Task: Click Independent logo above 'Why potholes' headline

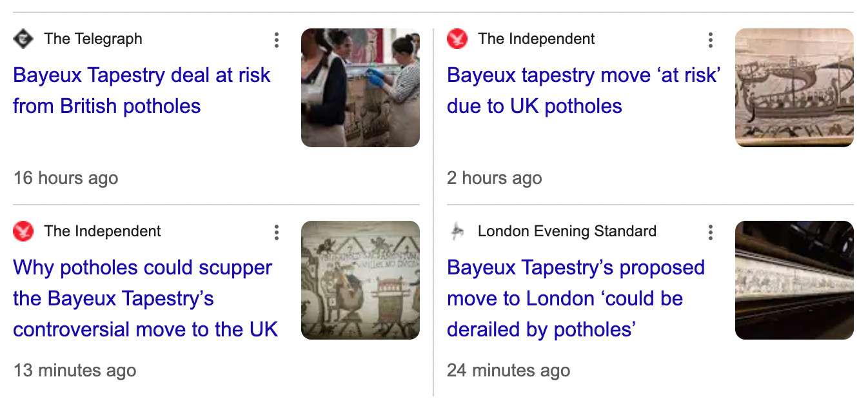Action: tap(23, 232)
